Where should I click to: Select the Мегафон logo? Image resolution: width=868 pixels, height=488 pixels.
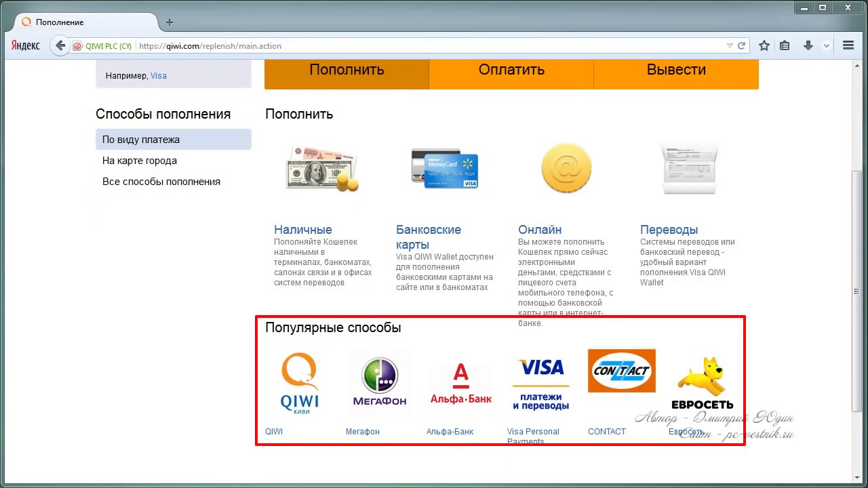380,382
